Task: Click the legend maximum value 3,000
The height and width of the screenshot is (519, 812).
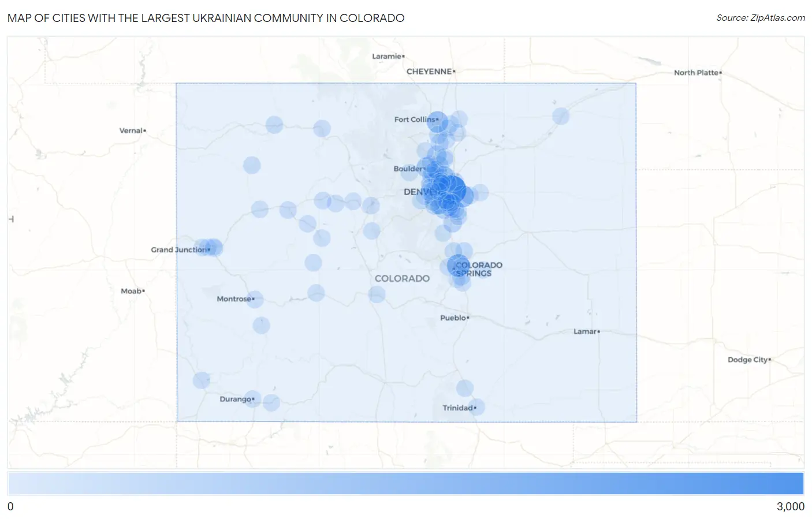Action: [790, 507]
